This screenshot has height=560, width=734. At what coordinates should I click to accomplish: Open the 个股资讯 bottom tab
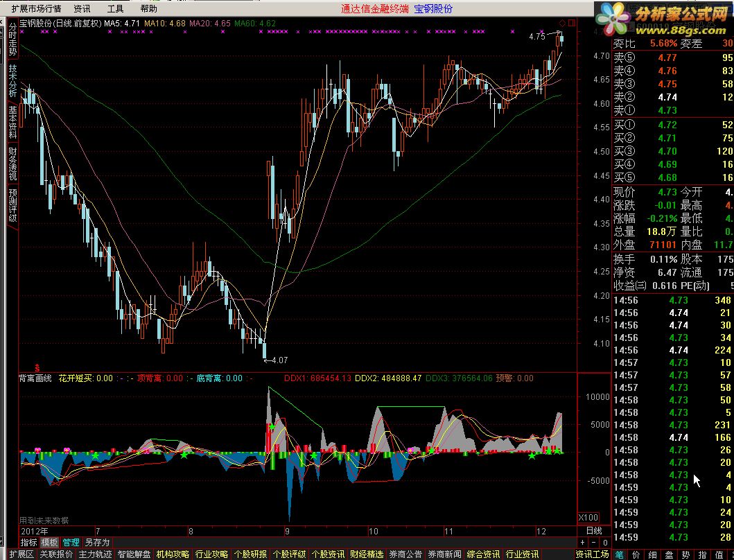tap(328, 554)
